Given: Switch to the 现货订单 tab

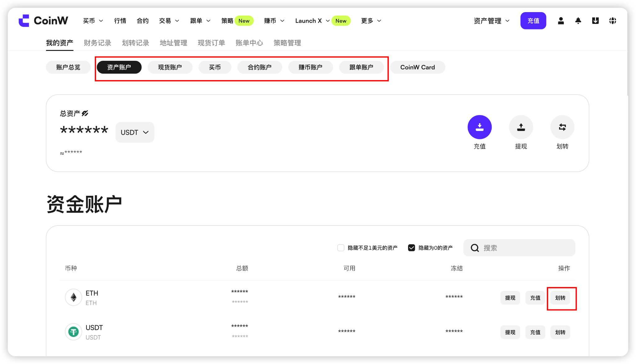Looking at the screenshot, I should click(x=211, y=43).
